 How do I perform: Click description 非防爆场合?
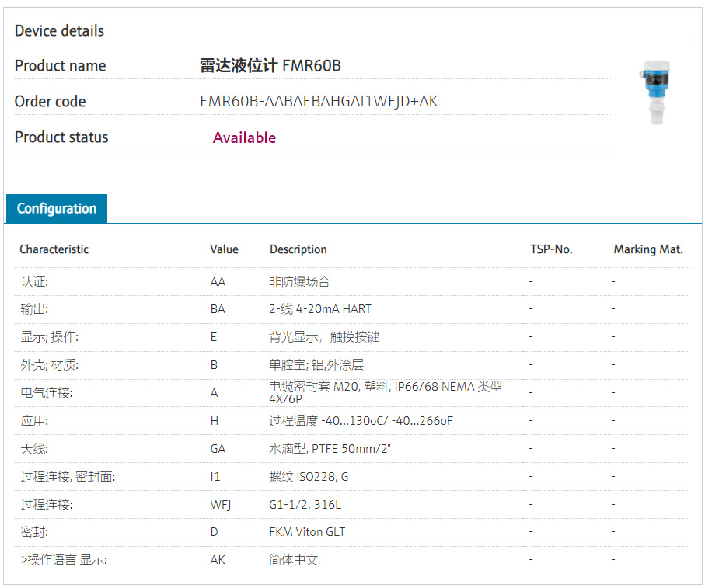[299, 282]
